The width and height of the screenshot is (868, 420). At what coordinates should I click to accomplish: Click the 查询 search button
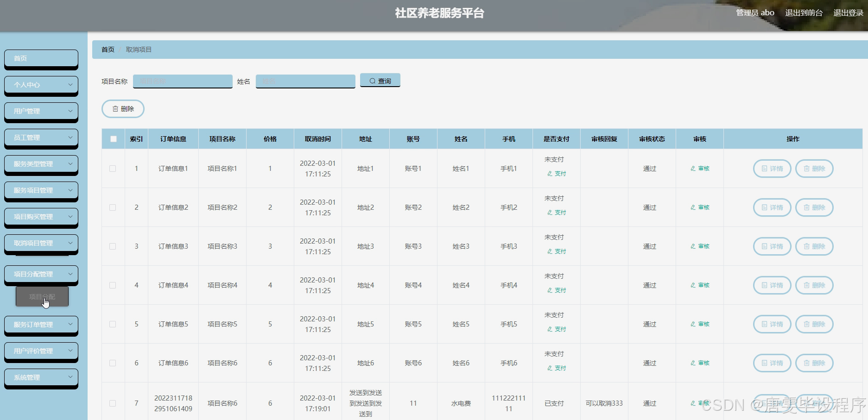[x=380, y=81]
